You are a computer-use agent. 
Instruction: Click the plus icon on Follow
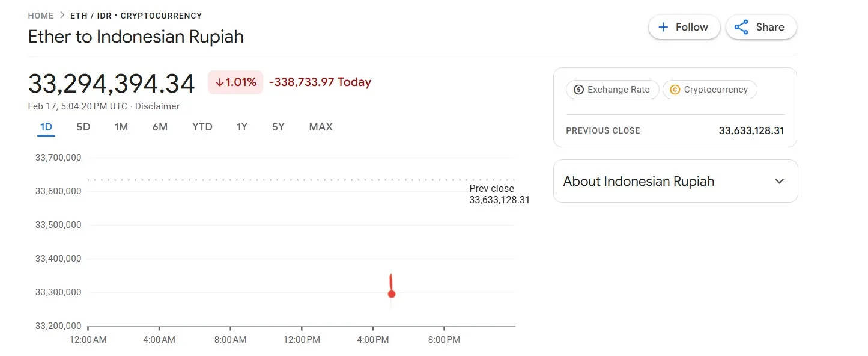[663, 27]
